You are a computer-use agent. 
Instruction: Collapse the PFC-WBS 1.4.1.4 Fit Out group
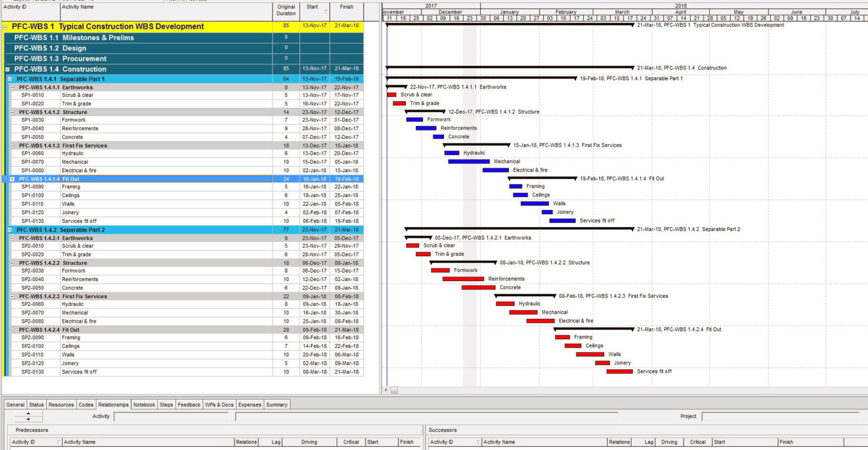pyautogui.click(x=13, y=179)
